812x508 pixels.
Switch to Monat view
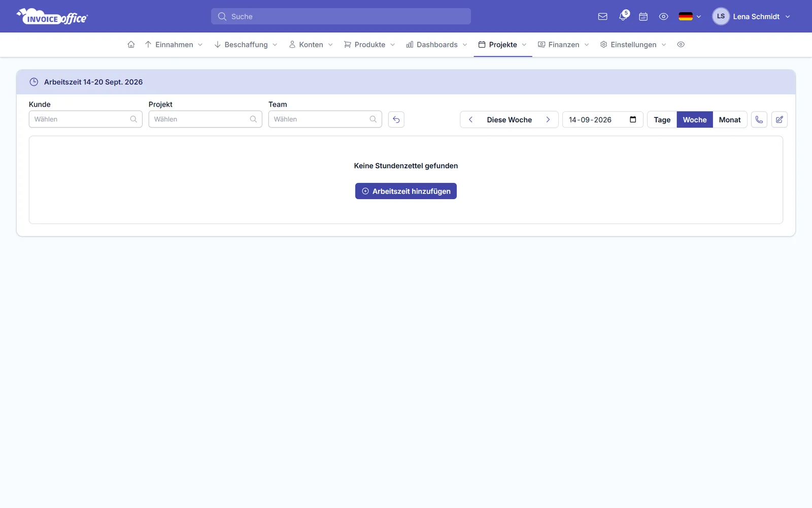click(x=730, y=119)
